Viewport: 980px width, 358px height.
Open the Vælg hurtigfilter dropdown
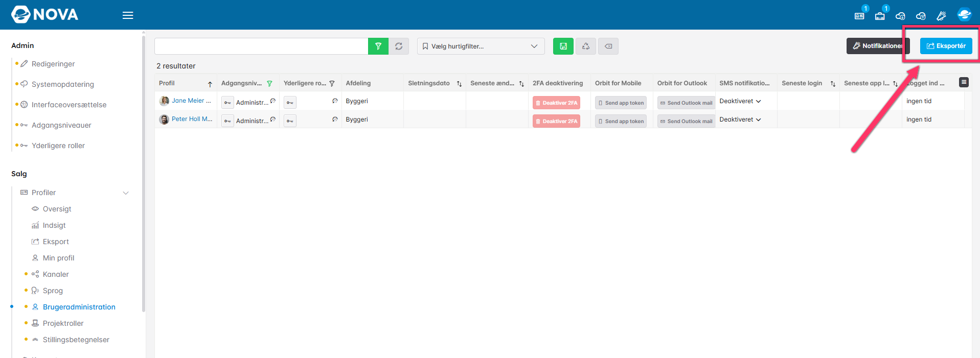(481, 46)
